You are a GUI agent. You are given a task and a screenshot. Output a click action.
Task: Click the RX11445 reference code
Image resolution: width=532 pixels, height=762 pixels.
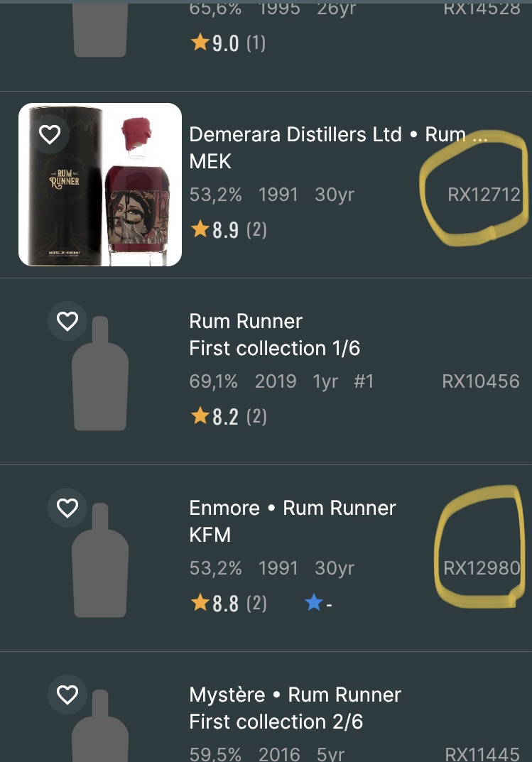pos(482,753)
